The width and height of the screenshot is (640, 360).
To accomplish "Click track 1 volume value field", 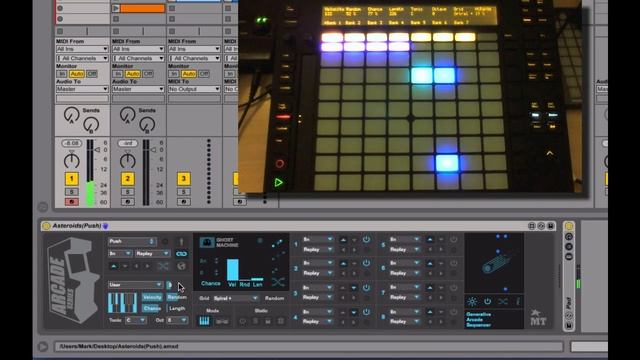I will click(71, 143).
